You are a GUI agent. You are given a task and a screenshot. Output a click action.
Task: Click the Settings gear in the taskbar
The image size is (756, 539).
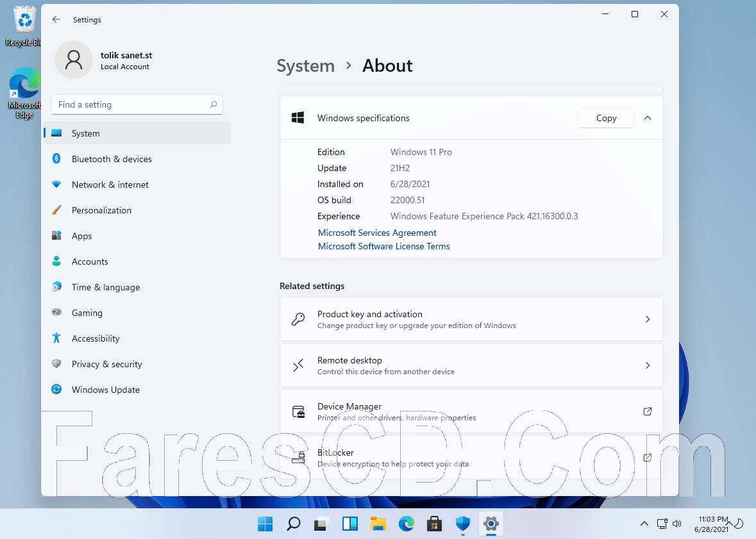click(491, 524)
